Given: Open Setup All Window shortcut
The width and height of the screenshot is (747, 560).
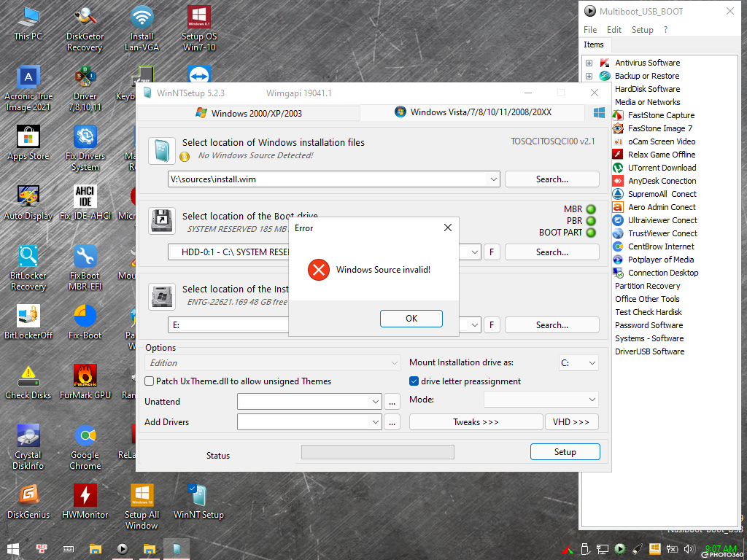Looking at the screenshot, I should tap(142, 507).
